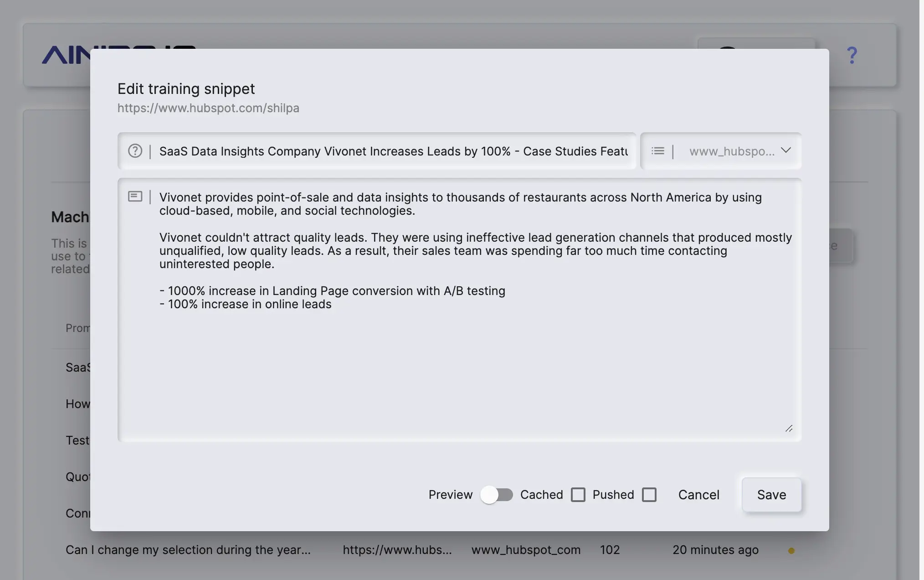Click the SaaS Data Insights title field
The height and width of the screenshot is (580, 924).
click(x=393, y=151)
